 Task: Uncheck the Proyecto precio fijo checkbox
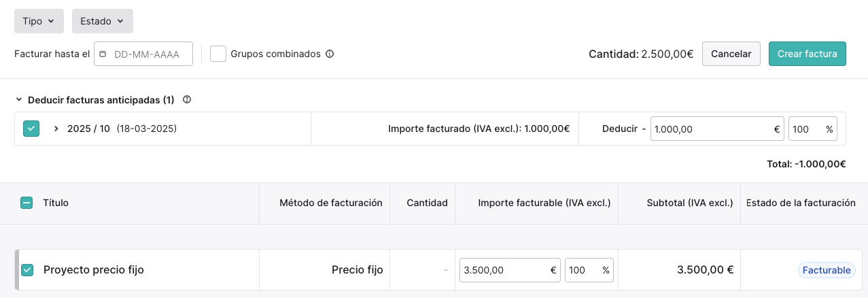click(27, 270)
